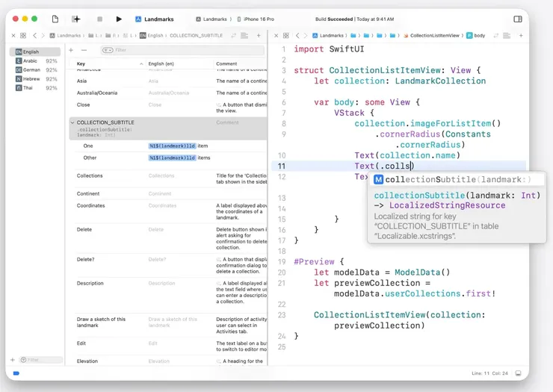Select the Australia/Oceania key row
Viewport: 553px width, 392px height.
(168, 93)
